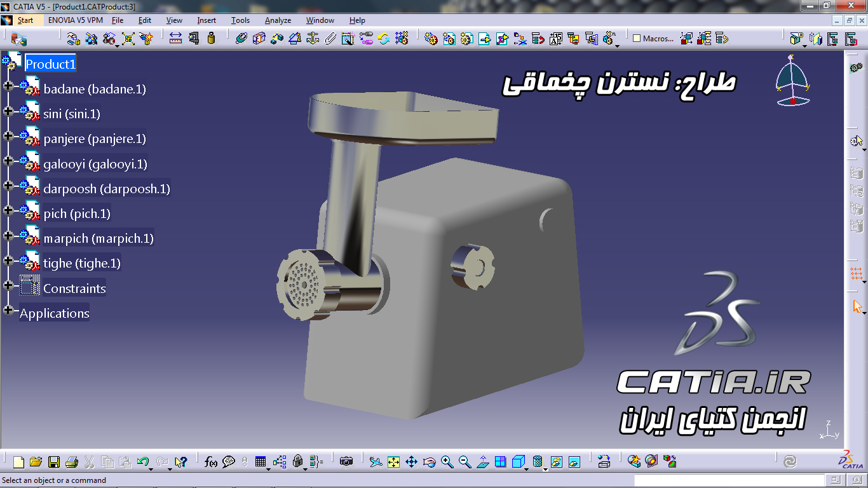Select the Constraints label in tree
The image size is (868, 488).
click(x=74, y=288)
